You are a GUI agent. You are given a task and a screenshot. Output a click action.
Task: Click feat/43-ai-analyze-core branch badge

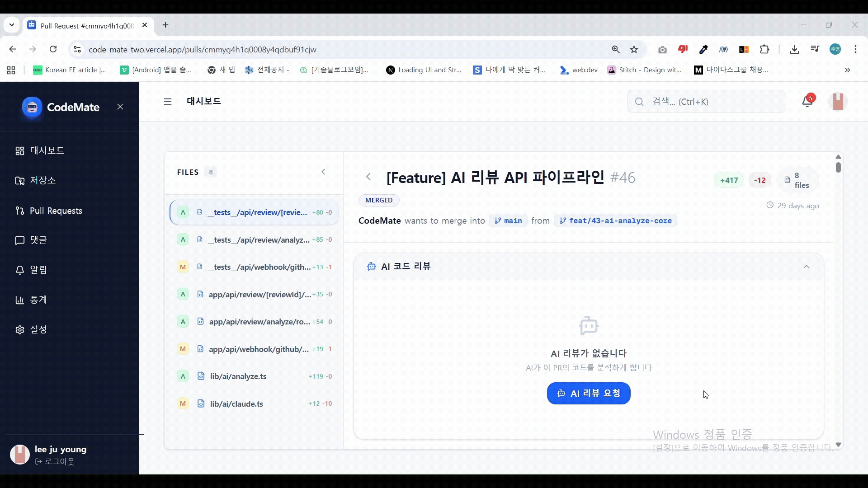click(615, 221)
